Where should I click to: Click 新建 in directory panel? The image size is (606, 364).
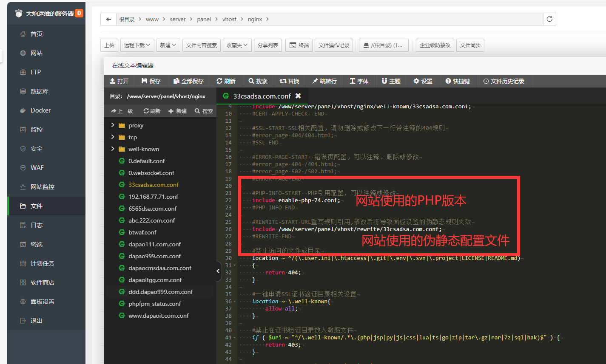tap(178, 111)
